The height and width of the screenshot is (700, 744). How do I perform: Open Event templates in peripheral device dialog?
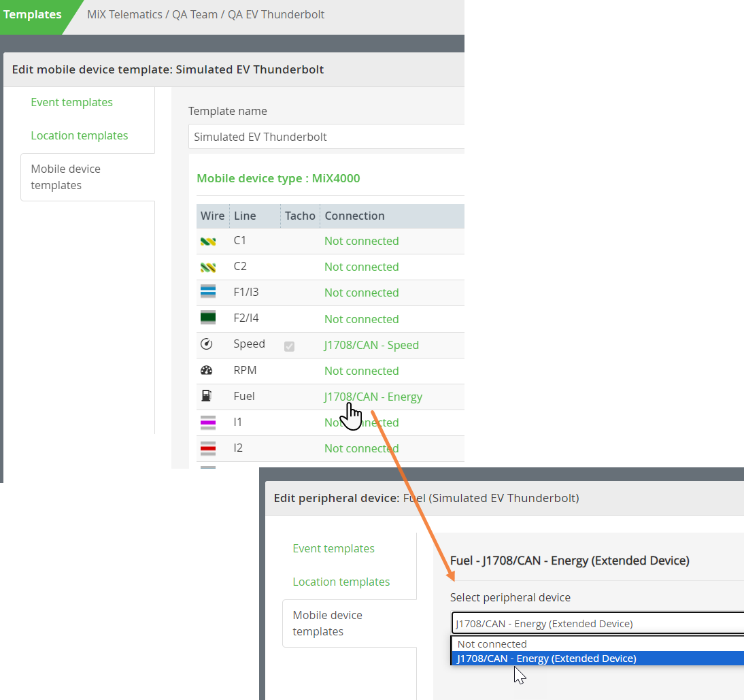coord(333,548)
